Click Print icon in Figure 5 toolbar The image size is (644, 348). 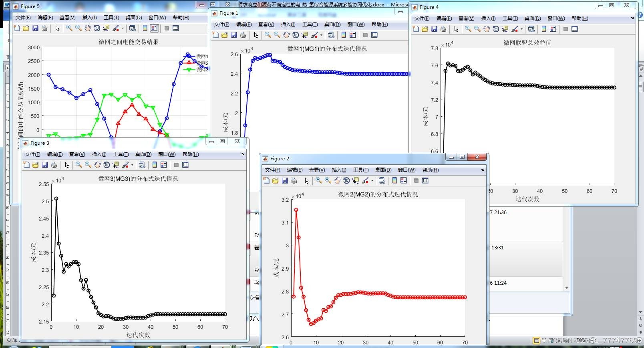click(44, 28)
